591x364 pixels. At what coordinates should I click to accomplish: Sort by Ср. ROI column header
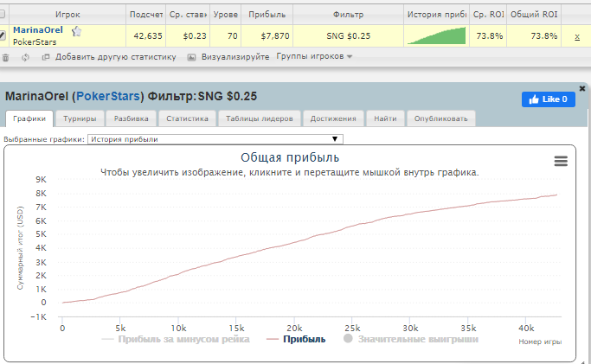point(488,15)
